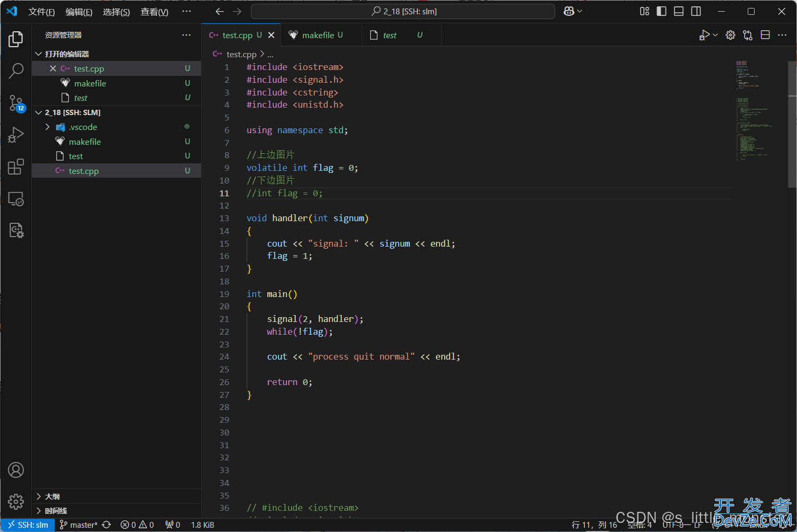Click test.cpp in the breadcrumb
This screenshot has width=797, height=532.
click(x=241, y=55)
